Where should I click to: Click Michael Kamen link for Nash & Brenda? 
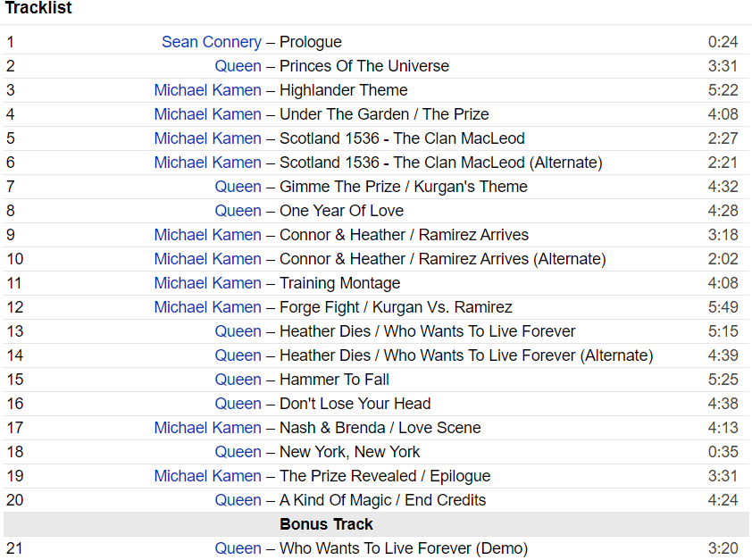[x=207, y=428]
